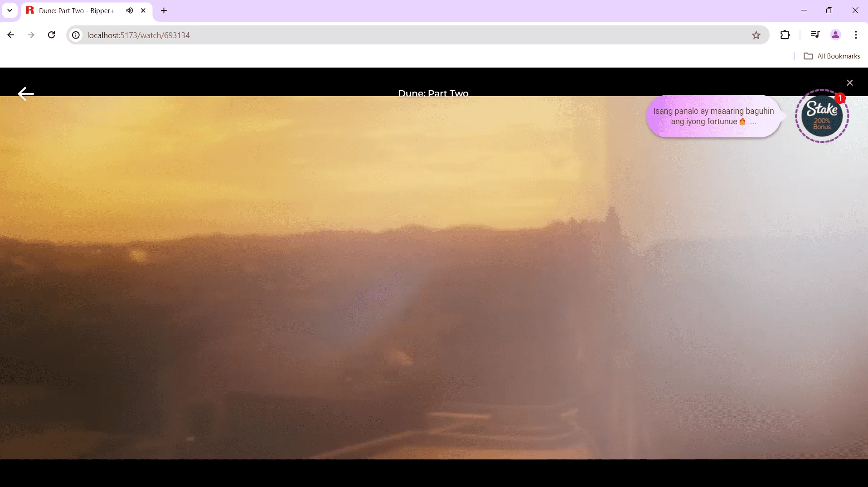Image resolution: width=868 pixels, height=487 pixels.
Task: Minimize the browser window
Action: tap(804, 10)
